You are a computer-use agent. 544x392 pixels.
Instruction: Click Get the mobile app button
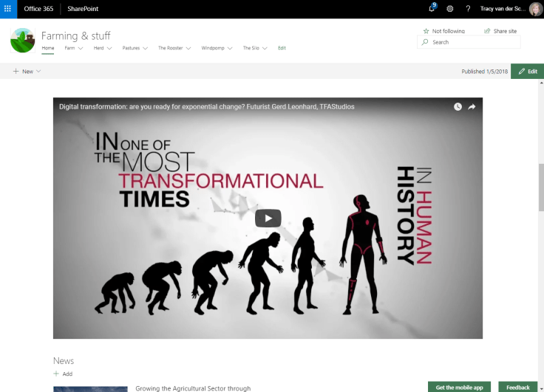(459, 387)
